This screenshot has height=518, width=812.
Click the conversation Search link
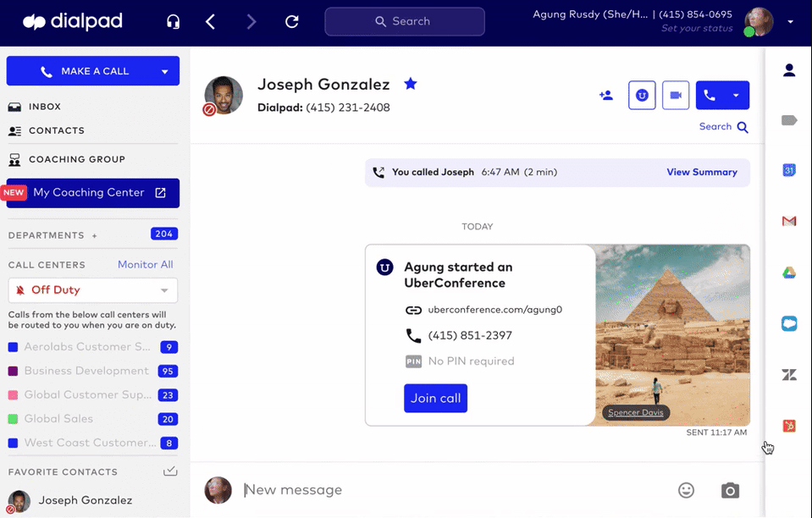click(723, 127)
